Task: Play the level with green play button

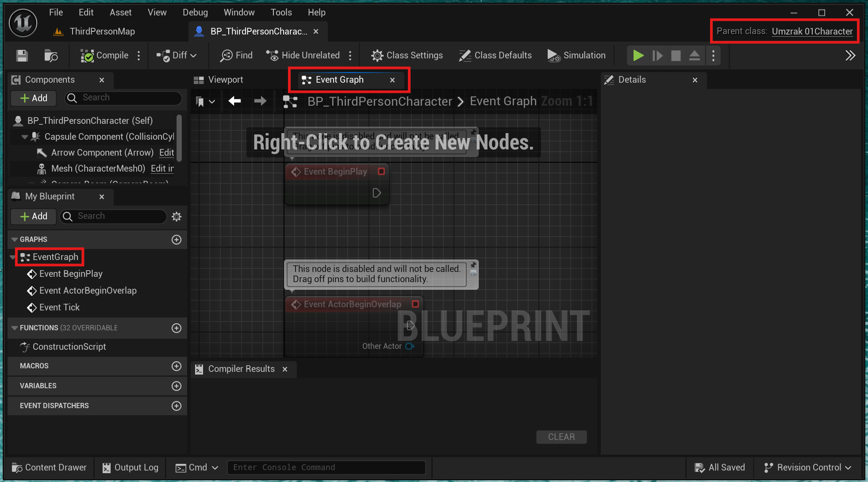Action: click(638, 56)
